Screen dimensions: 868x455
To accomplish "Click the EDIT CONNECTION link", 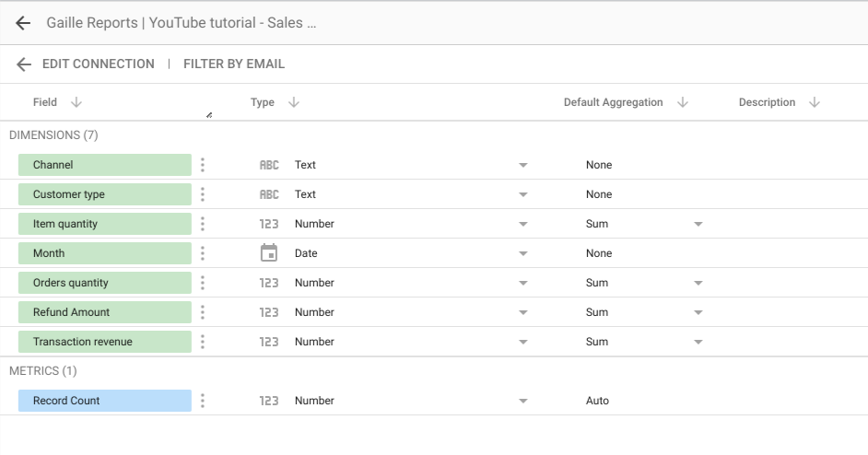I will click(x=98, y=64).
